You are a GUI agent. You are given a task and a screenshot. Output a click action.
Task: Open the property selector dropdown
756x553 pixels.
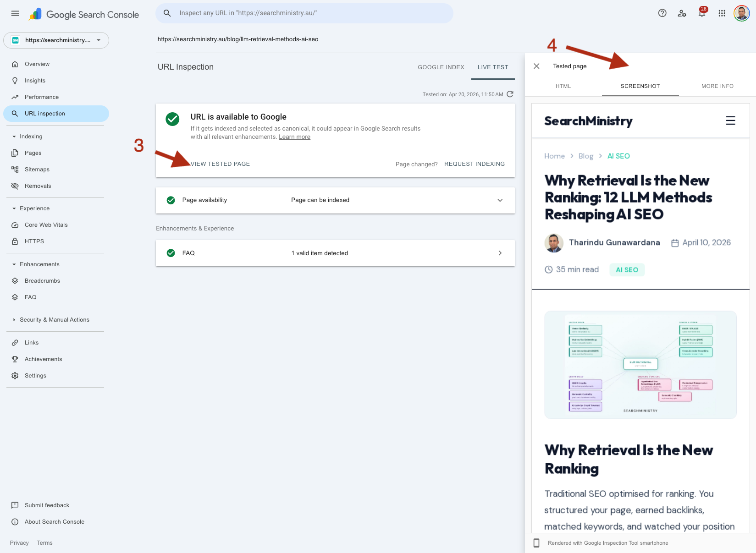click(56, 40)
